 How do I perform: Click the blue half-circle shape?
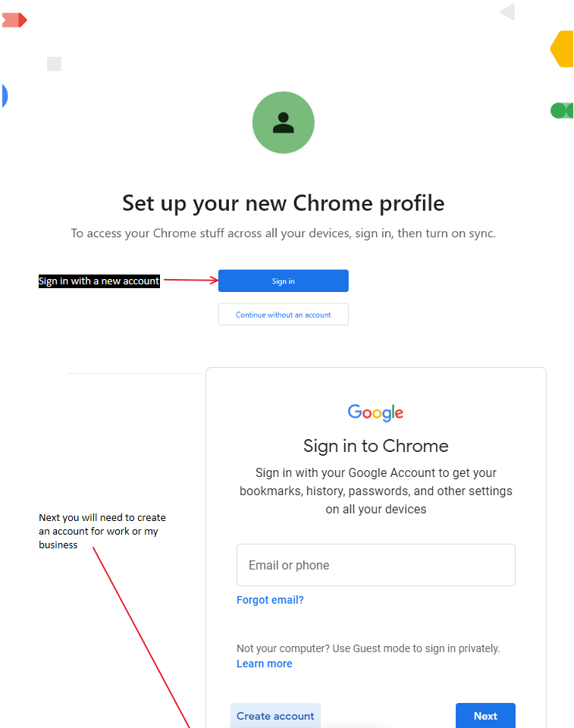5,96
